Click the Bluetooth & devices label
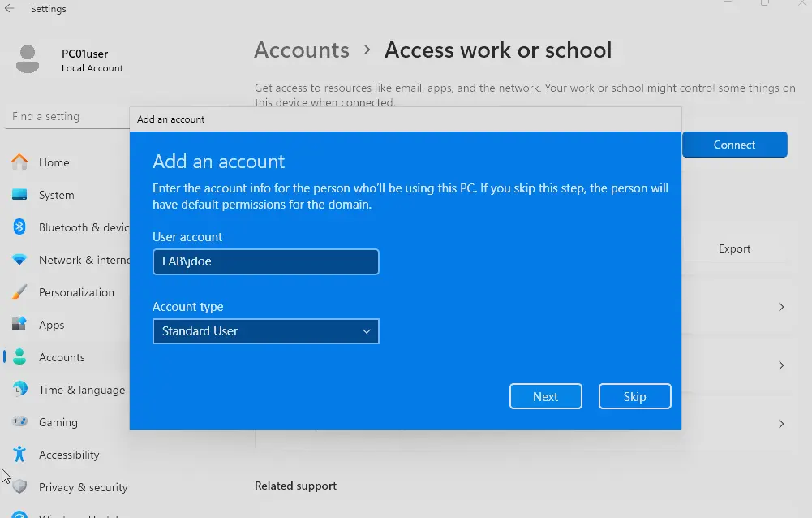The image size is (812, 518). 84,227
